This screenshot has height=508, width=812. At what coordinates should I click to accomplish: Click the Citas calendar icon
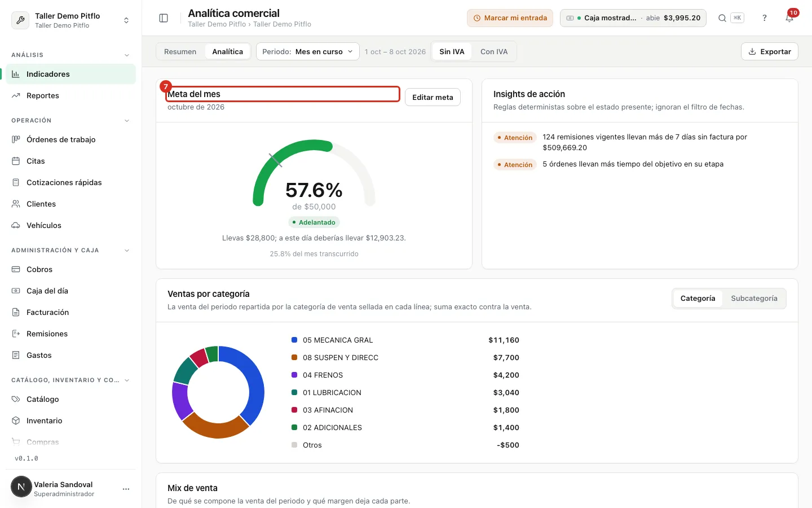pos(16,161)
